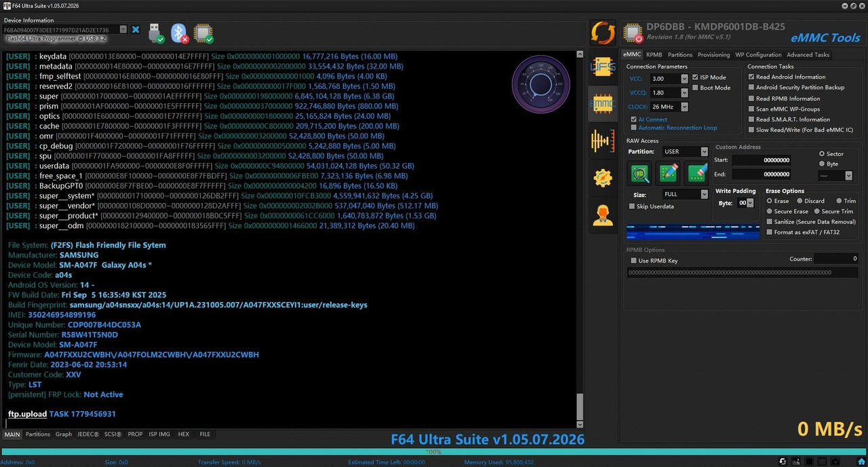This screenshot has width=868, height=467.
Task: Open the eMMC tools sidebar icon
Action: click(603, 104)
